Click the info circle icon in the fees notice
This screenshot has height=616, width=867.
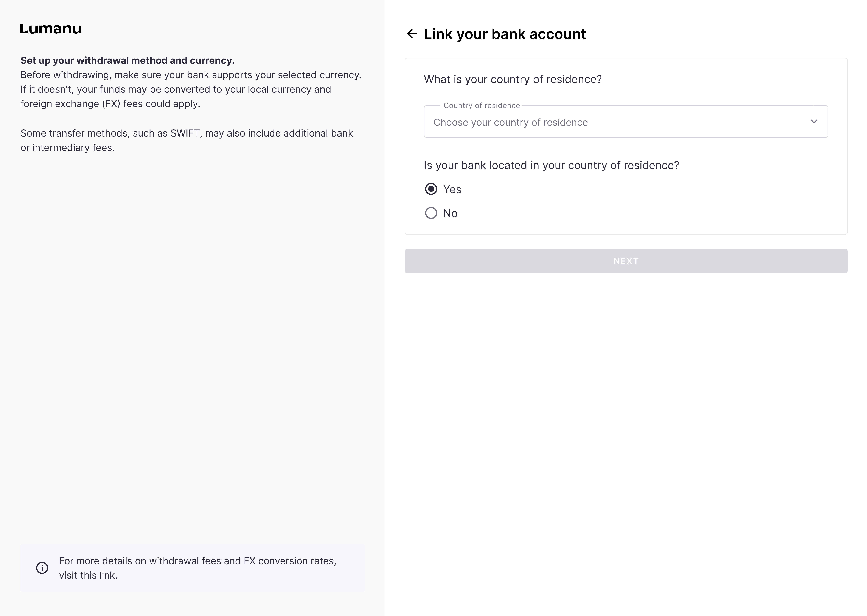click(x=42, y=568)
